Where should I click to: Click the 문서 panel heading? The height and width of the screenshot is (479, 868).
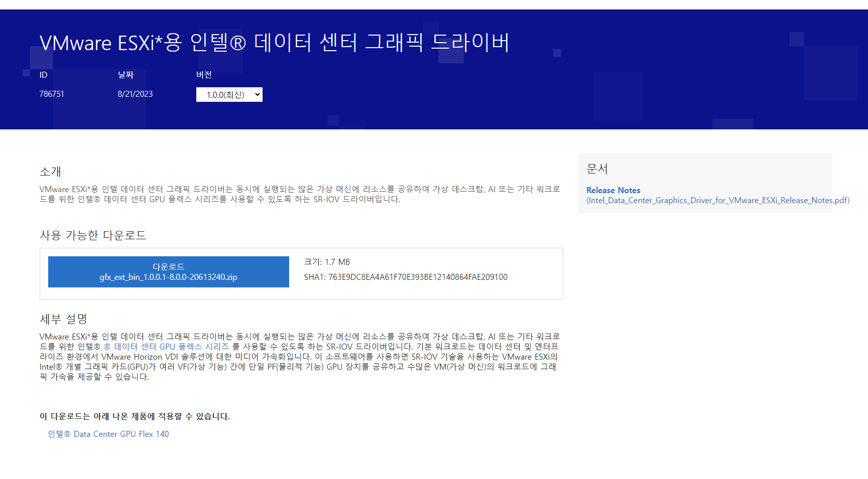(x=597, y=169)
